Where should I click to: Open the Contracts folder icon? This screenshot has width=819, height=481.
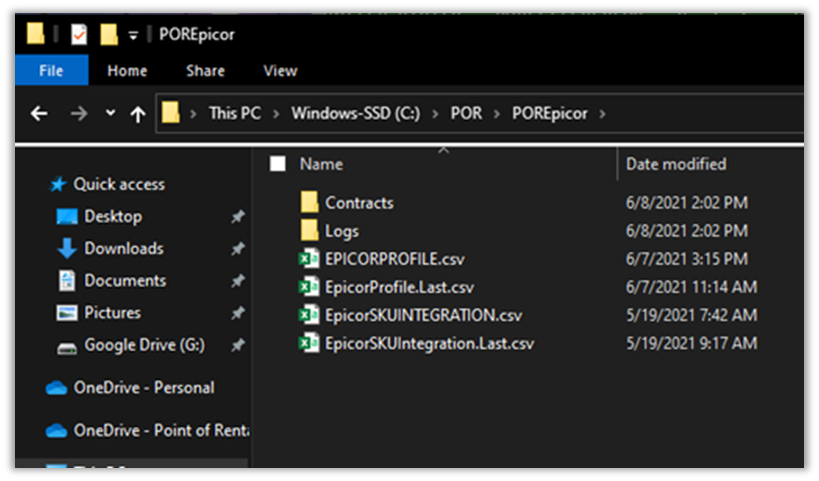coord(309,202)
